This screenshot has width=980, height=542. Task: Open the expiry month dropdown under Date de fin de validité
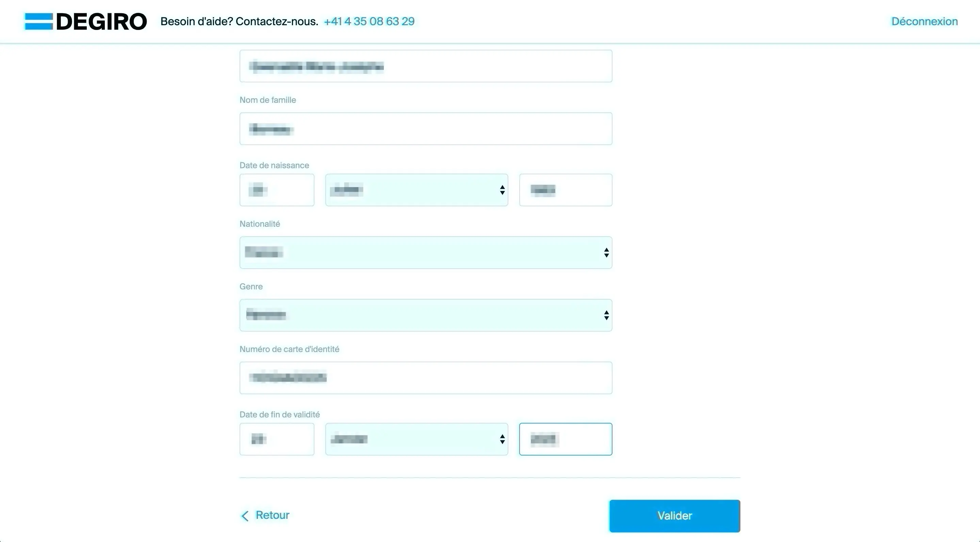(416, 439)
